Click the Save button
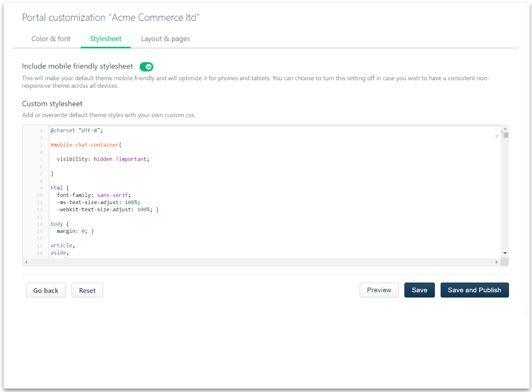 click(419, 290)
